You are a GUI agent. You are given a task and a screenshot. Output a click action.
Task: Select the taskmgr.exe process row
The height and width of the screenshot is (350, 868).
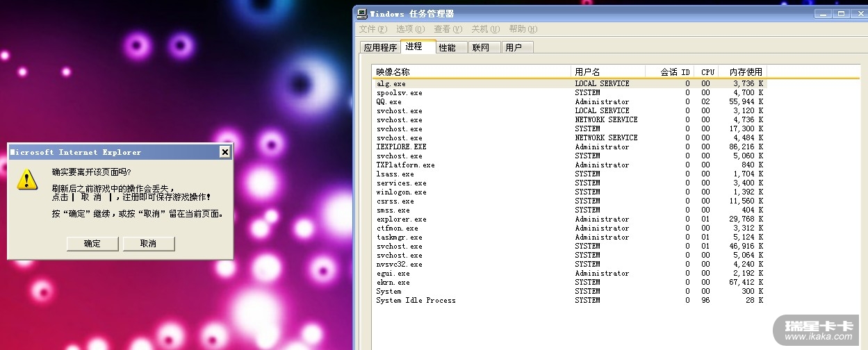point(569,237)
